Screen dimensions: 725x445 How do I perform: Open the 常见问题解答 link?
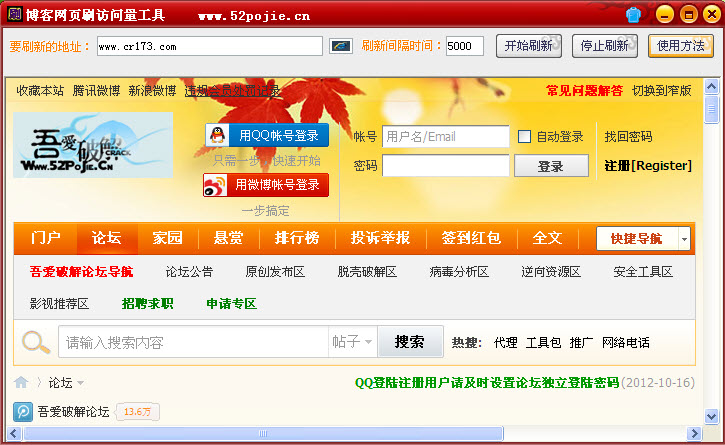click(x=584, y=91)
